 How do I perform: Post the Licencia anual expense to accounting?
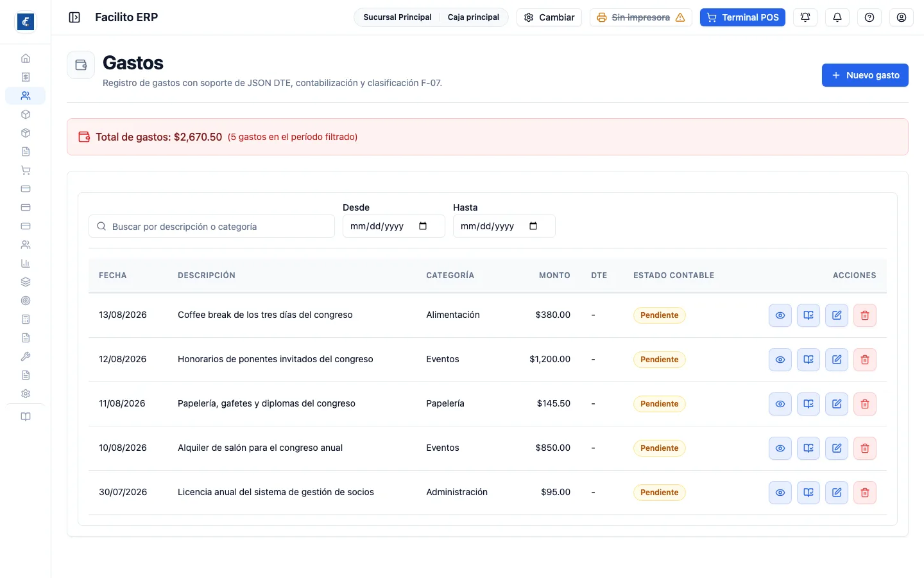pyautogui.click(x=809, y=493)
